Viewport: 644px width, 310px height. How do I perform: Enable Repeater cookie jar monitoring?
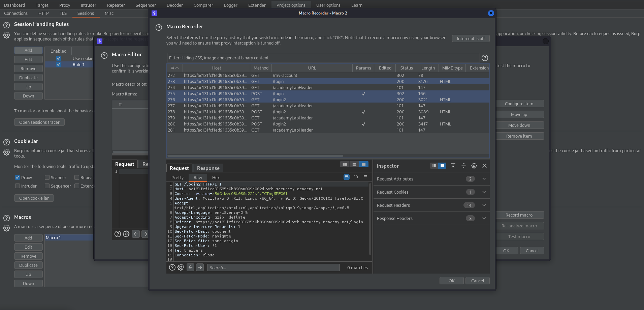point(77,177)
